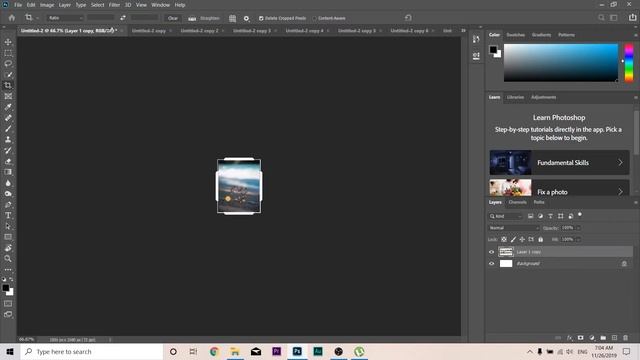Create a new layer

coord(614,338)
